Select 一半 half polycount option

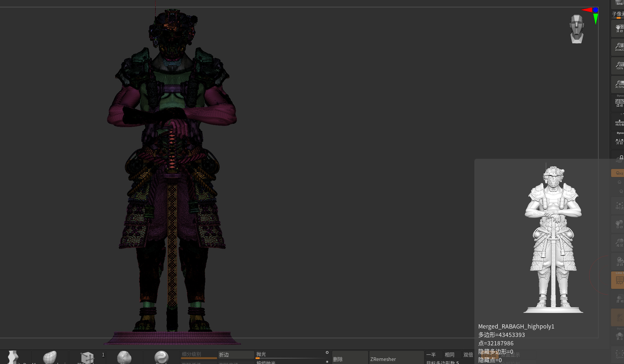tap(434, 355)
